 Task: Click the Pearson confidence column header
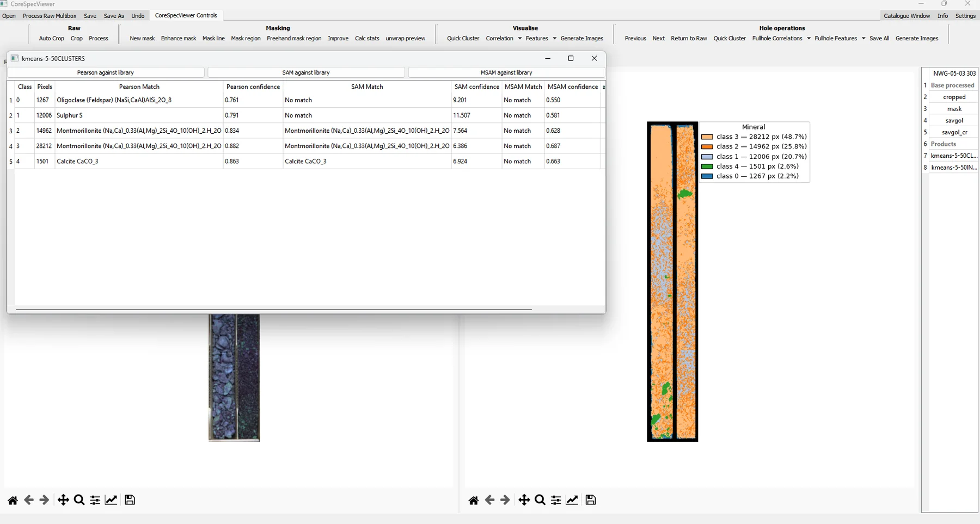pos(253,87)
